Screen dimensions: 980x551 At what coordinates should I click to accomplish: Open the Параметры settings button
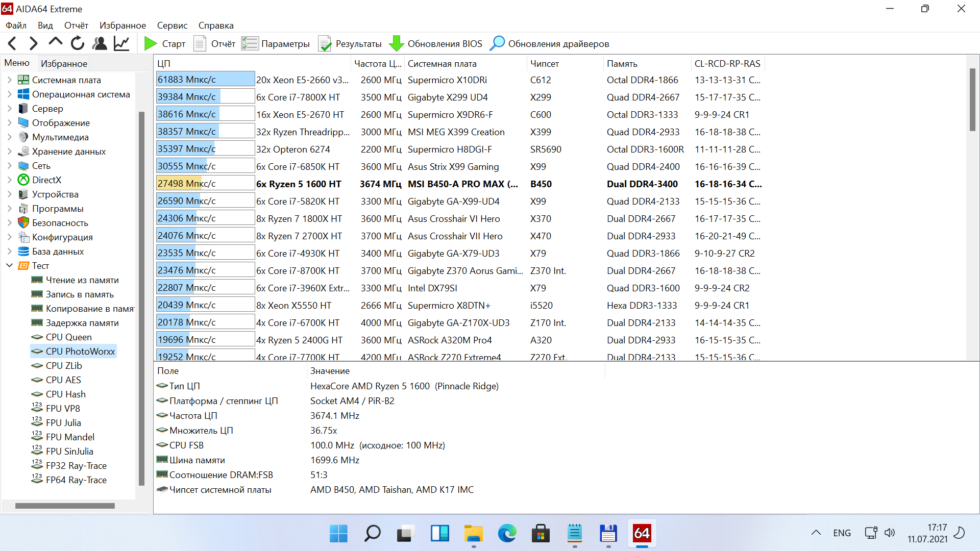pyautogui.click(x=276, y=44)
